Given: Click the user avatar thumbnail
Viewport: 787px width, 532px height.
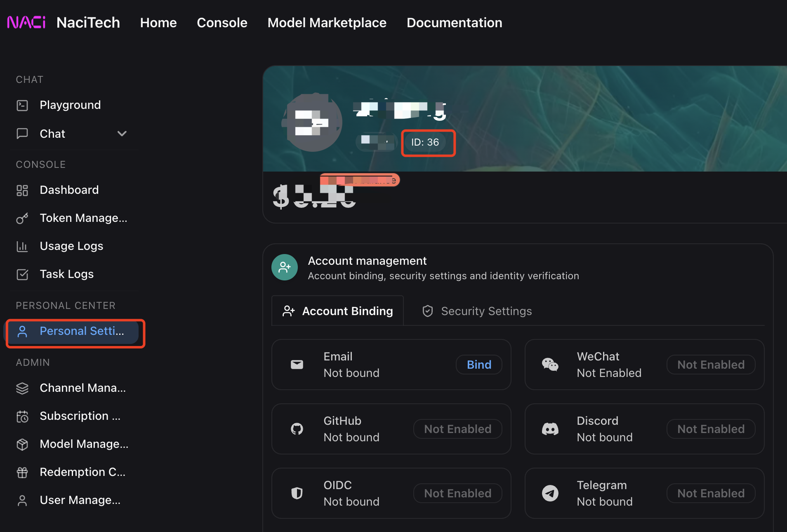Looking at the screenshot, I should point(312,122).
